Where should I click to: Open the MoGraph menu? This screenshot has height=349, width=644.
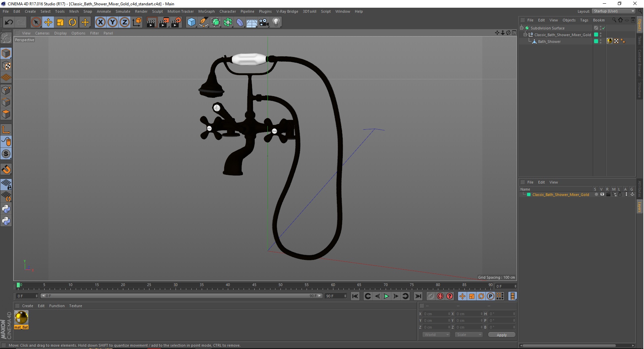click(206, 11)
